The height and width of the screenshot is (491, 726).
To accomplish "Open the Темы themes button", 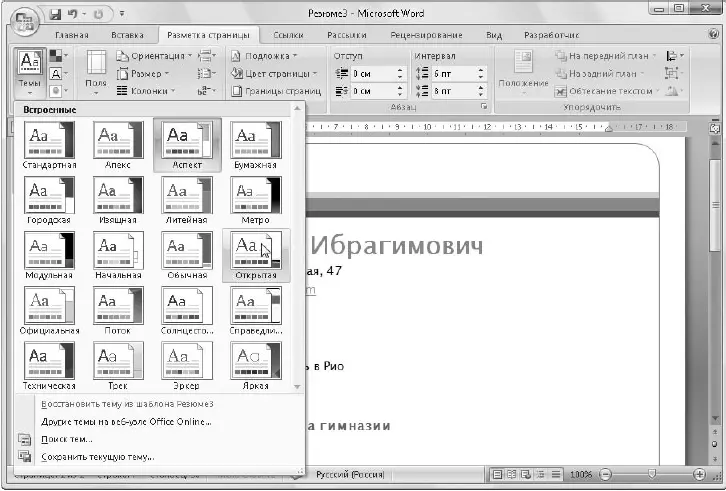I will (30, 73).
